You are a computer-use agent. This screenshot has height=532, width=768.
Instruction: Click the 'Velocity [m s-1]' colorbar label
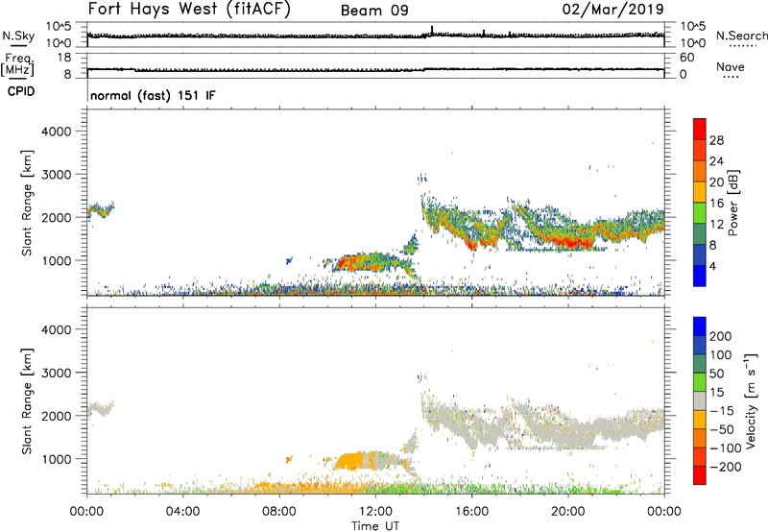pos(751,400)
